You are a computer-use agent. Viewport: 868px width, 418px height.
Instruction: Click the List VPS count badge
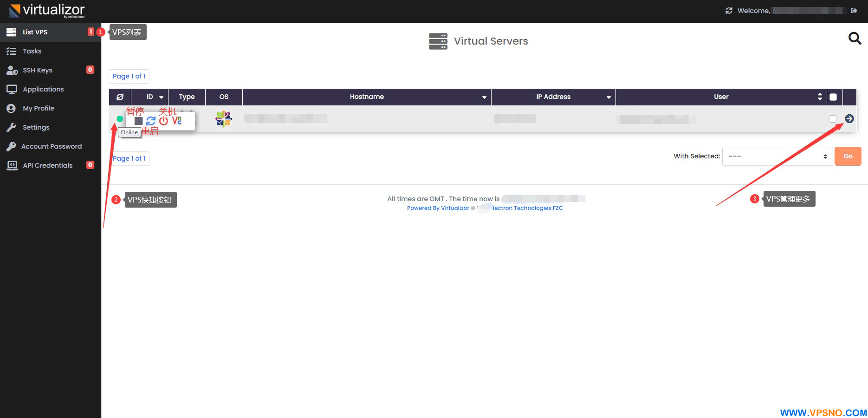(91, 32)
